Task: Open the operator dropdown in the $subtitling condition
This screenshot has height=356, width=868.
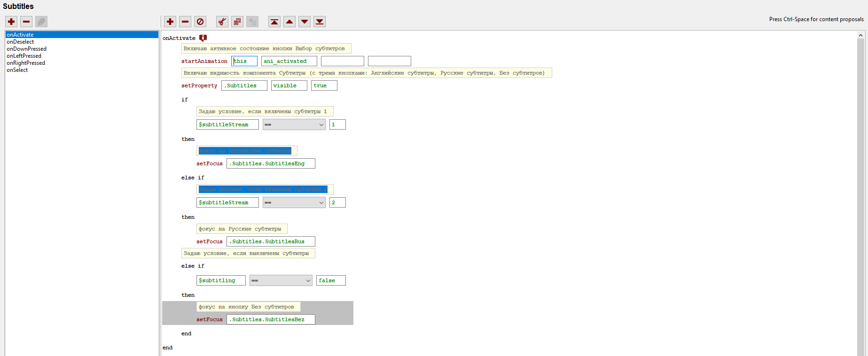Action: [281, 280]
